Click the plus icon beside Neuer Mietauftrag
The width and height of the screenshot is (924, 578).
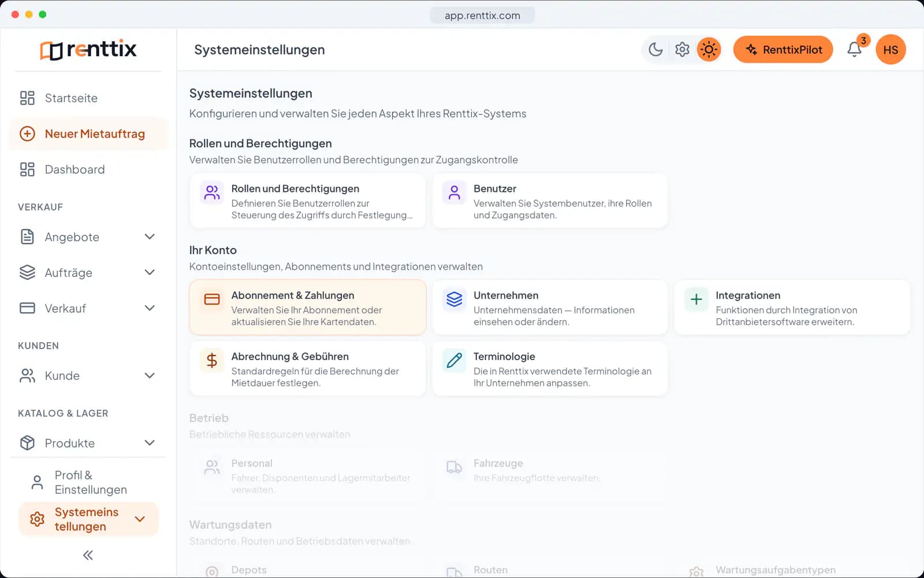tap(27, 134)
